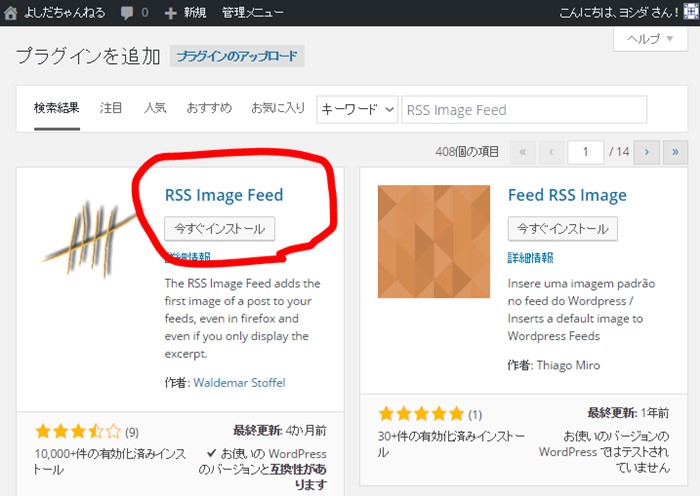The width and height of the screenshot is (700, 496).
Task: Click 作者: Thiago Miro text
Action: click(x=554, y=365)
